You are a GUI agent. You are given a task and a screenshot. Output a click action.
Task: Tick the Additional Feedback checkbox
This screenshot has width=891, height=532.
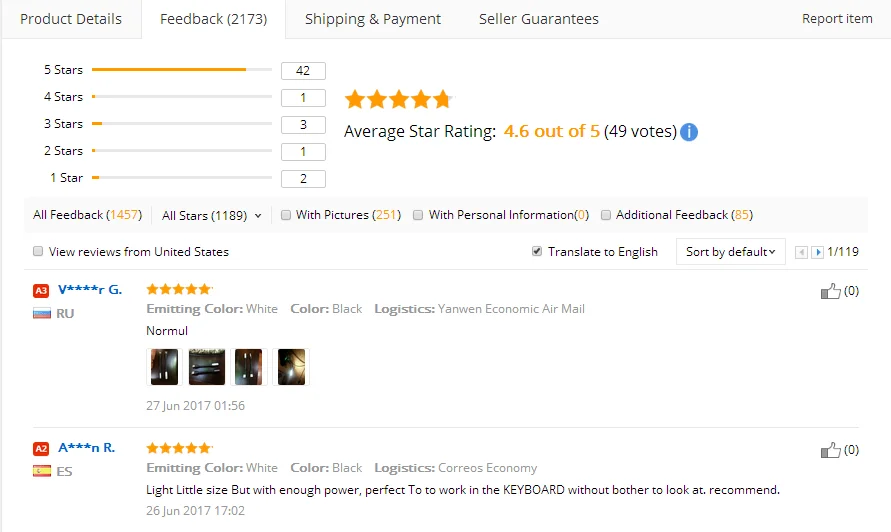click(x=606, y=215)
